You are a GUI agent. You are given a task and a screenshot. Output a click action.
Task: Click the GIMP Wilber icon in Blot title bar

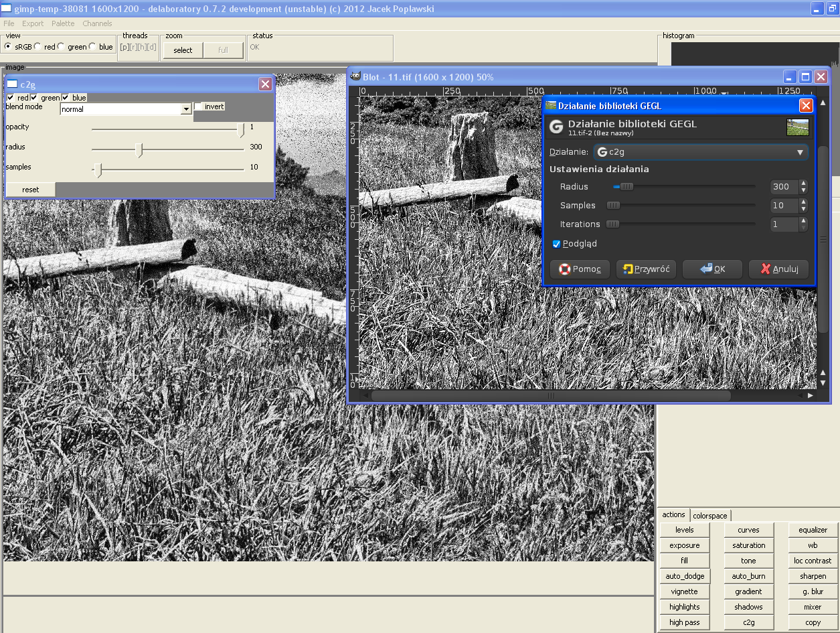[355, 76]
